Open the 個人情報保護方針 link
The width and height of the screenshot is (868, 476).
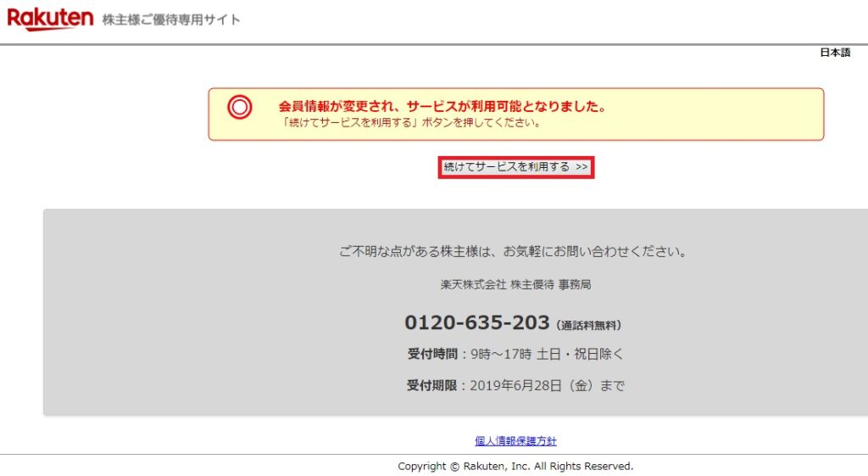coord(515,441)
